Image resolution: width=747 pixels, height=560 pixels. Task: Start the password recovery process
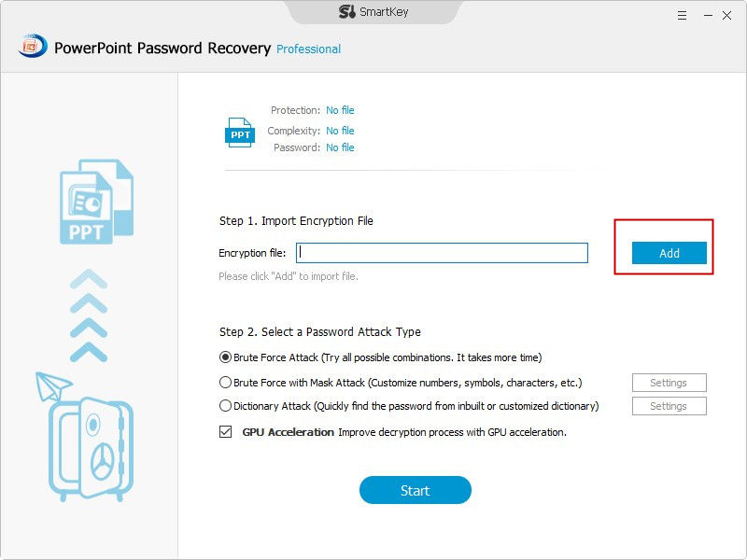point(415,490)
